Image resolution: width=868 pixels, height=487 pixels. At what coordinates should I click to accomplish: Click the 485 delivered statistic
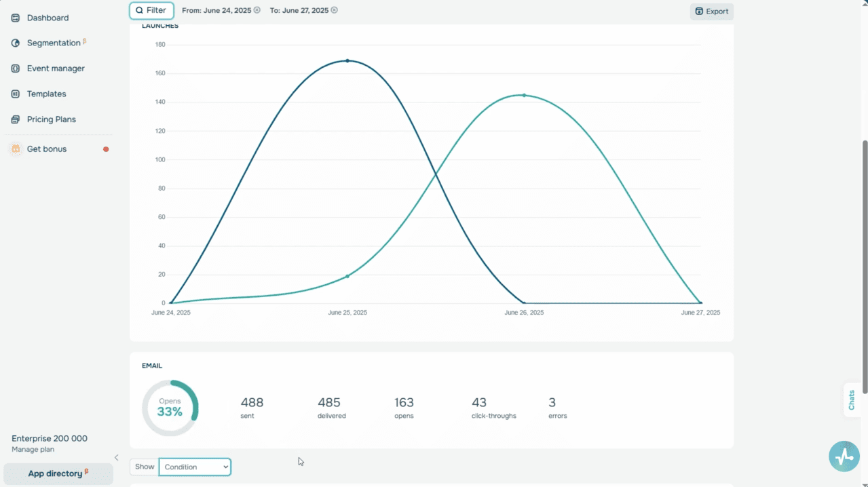pos(331,408)
